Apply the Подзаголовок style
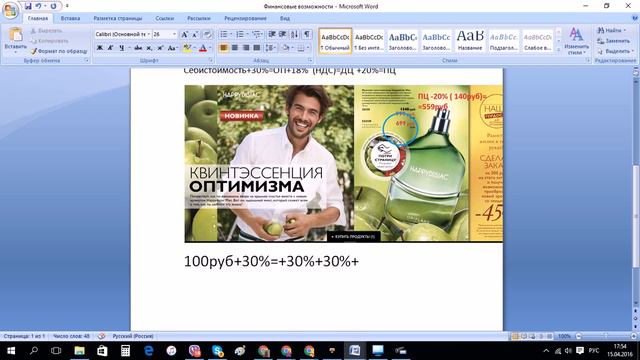The height and width of the screenshot is (360, 640). point(503,41)
